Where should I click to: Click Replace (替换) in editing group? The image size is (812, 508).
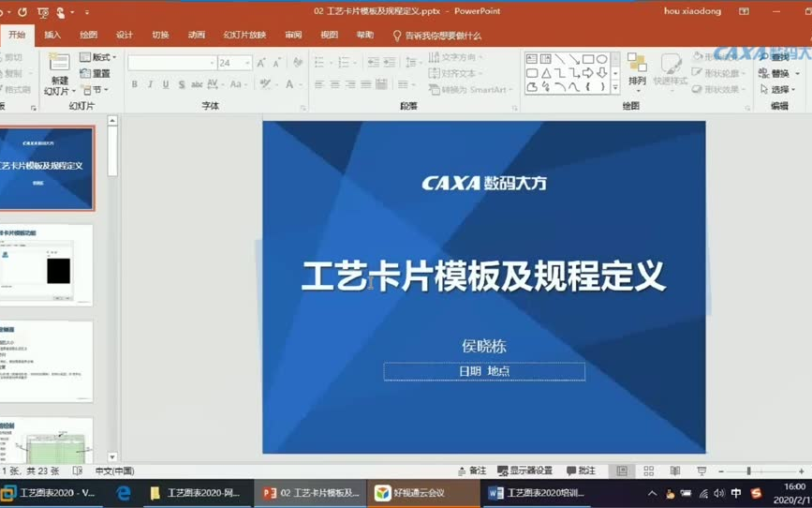coord(779,74)
